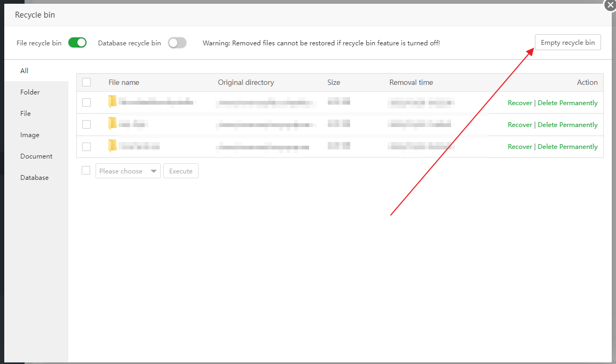Check the second row's checkbox

tap(86, 124)
